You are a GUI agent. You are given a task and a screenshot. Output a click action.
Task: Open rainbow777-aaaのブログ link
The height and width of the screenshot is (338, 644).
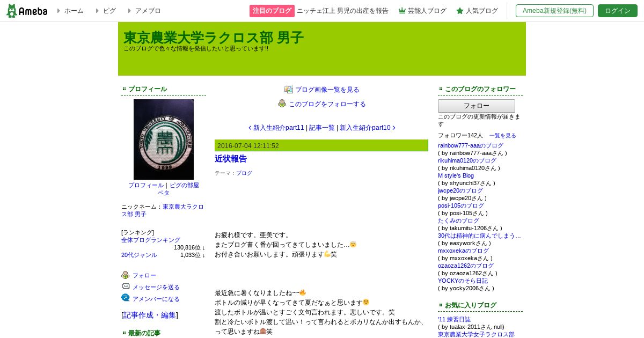point(471,145)
